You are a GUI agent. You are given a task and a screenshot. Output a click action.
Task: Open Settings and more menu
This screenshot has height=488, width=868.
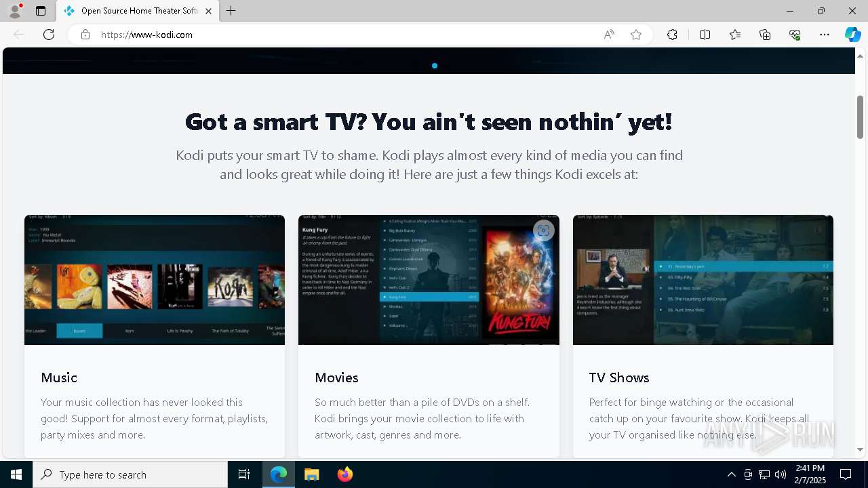825,35
